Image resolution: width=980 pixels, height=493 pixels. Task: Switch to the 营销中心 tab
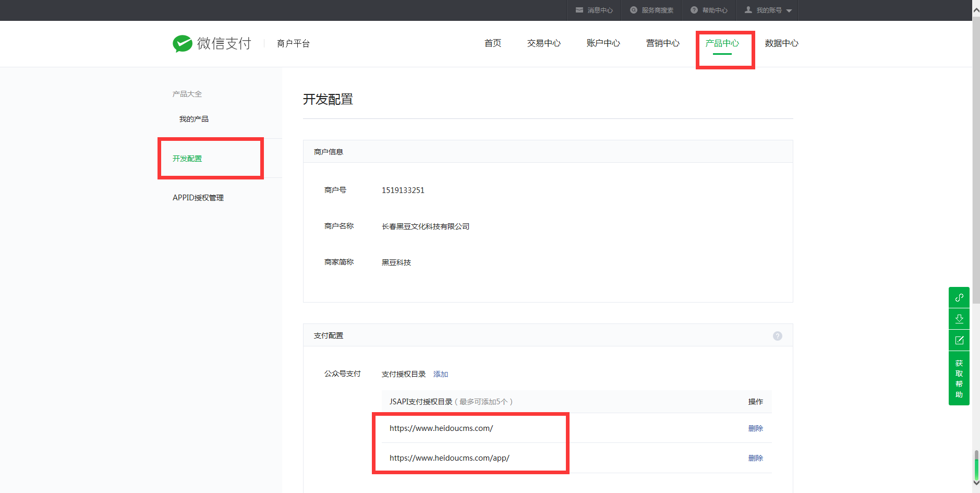pyautogui.click(x=663, y=43)
